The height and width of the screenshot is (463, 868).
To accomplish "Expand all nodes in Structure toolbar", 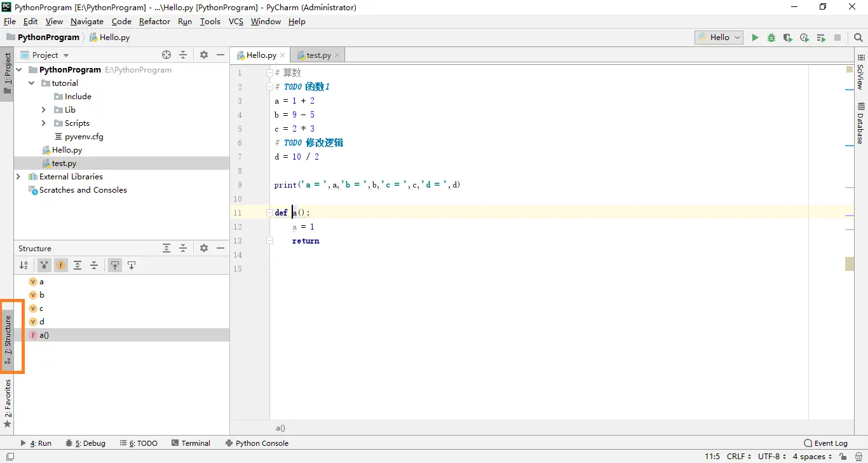I will tap(78, 265).
